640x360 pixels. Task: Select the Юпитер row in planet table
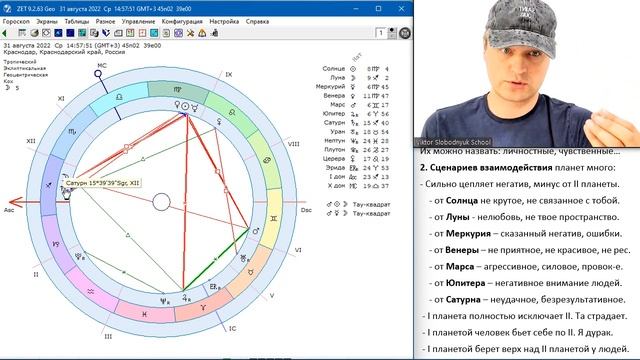tap(356, 113)
